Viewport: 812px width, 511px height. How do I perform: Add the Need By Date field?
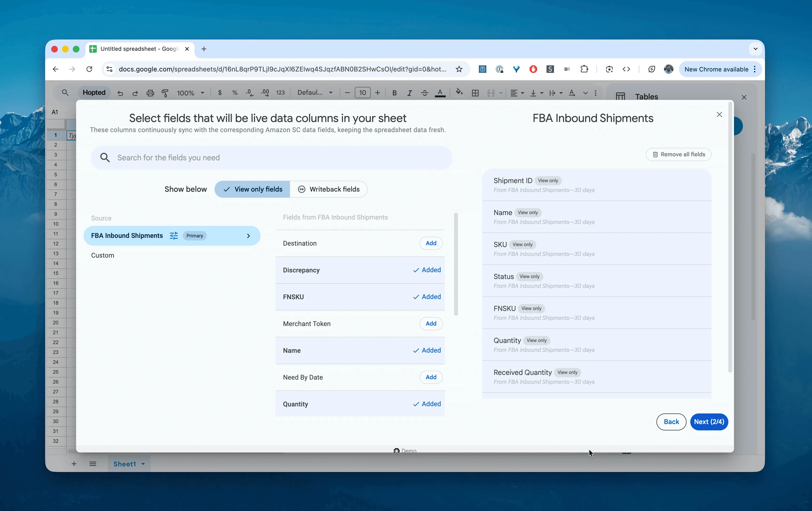[x=431, y=377]
